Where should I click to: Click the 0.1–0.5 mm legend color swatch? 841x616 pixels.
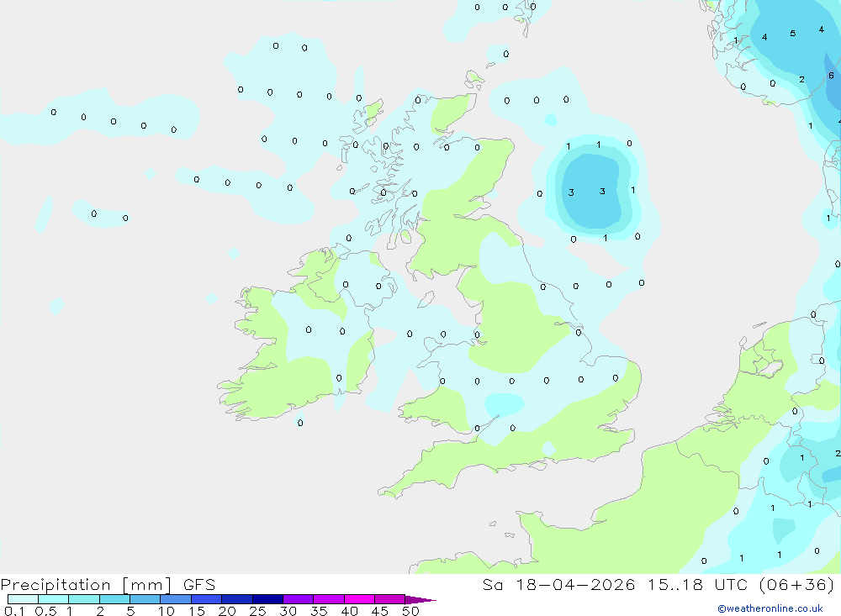(23, 599)
